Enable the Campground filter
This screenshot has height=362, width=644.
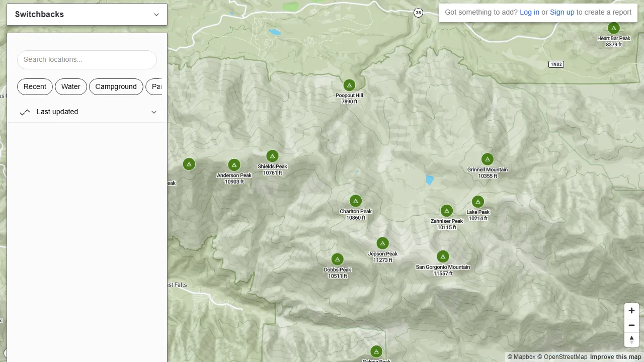[x=116, y=86]
